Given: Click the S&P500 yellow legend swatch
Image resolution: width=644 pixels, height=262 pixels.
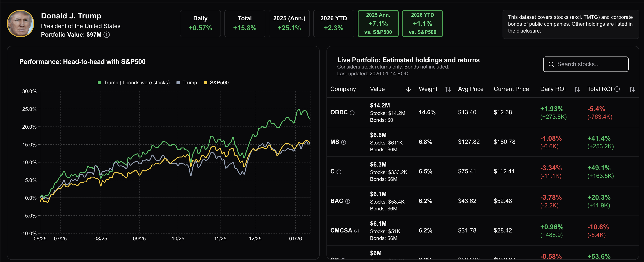Looking at the screenshot, I should click(206, 83).
